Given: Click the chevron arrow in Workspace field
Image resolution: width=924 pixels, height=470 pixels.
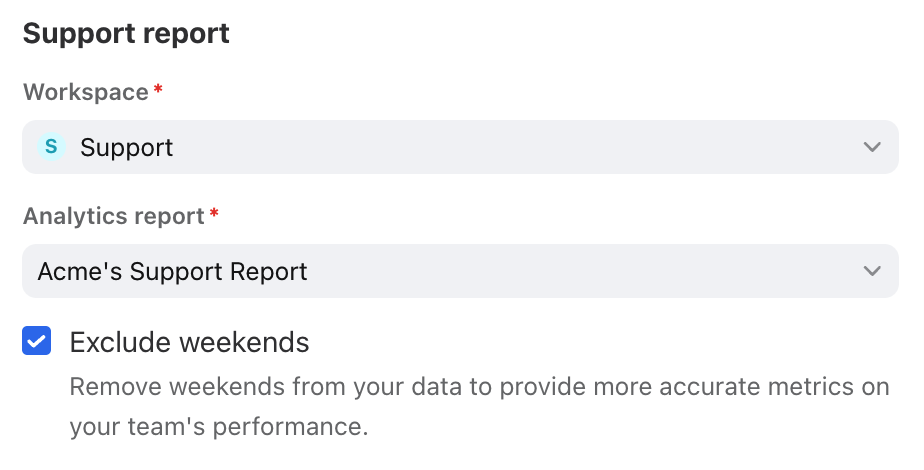Looking at the screenshot, I should point(872,147).
